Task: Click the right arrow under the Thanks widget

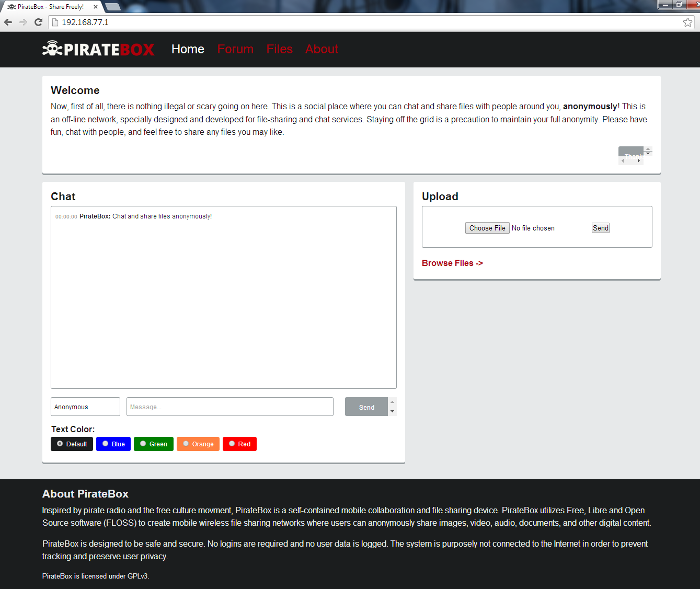Action: click(x=639, y=160)
